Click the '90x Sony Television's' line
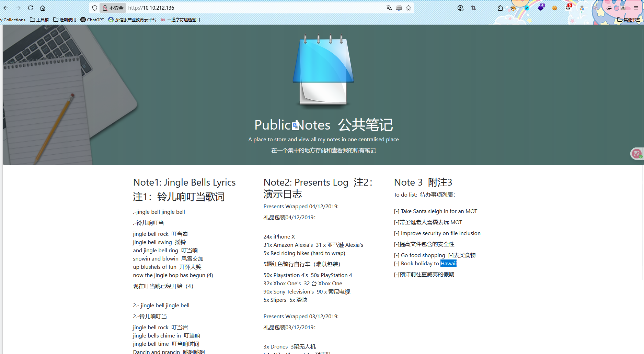Image resolution: width=644 pixels, height=354 pixels. 289,292
